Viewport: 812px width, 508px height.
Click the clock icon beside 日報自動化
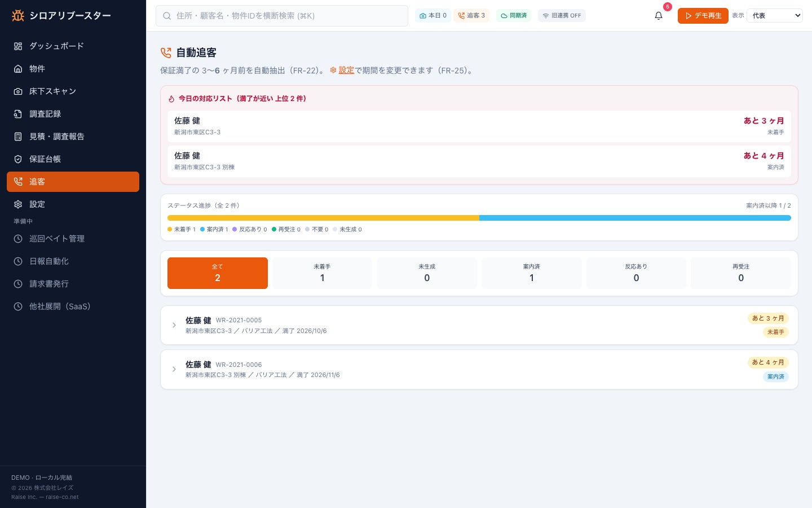[x=18, y=261]
